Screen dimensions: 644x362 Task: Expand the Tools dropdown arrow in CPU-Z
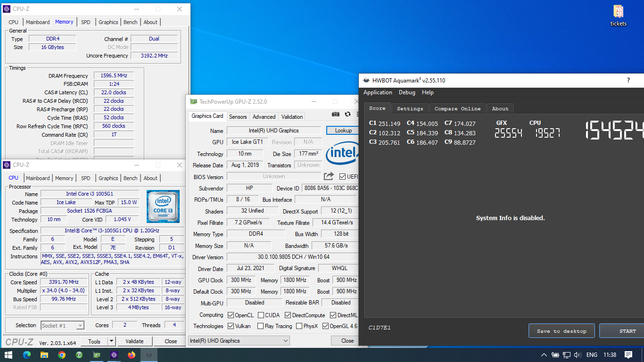[111, 341]
